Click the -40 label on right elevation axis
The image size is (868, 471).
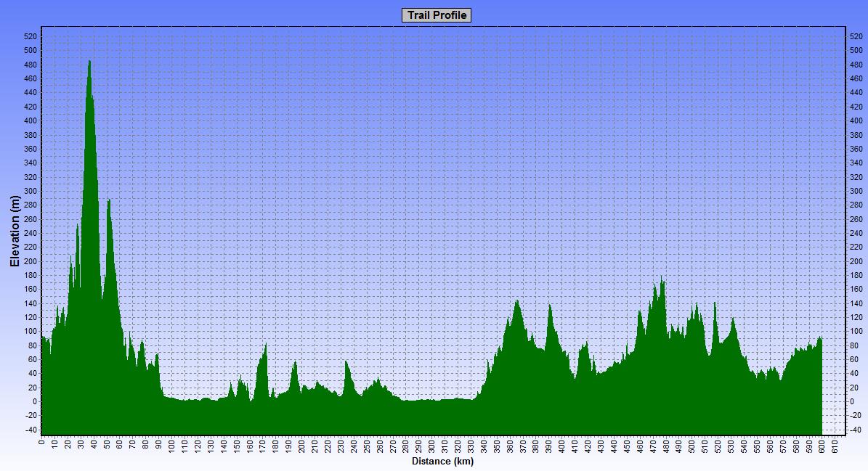[856, 430]
